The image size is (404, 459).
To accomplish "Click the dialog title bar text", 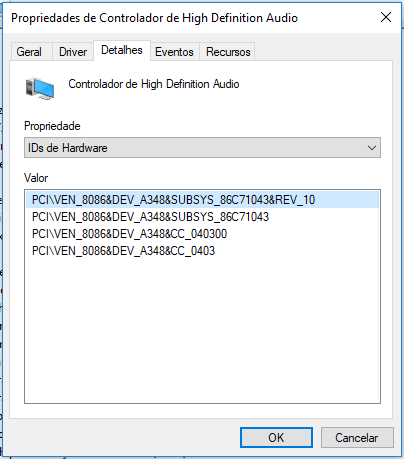I will coord(154,18).
